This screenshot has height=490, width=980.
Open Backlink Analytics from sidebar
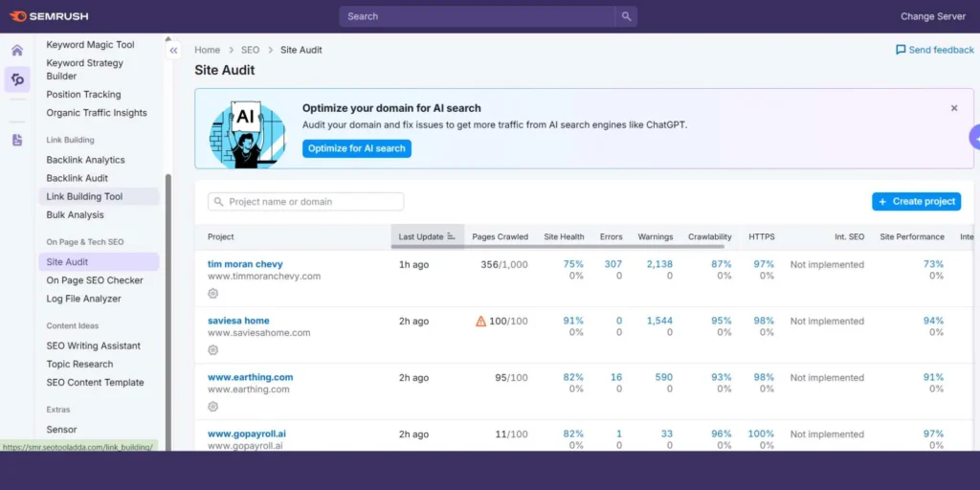coord(85,160)
